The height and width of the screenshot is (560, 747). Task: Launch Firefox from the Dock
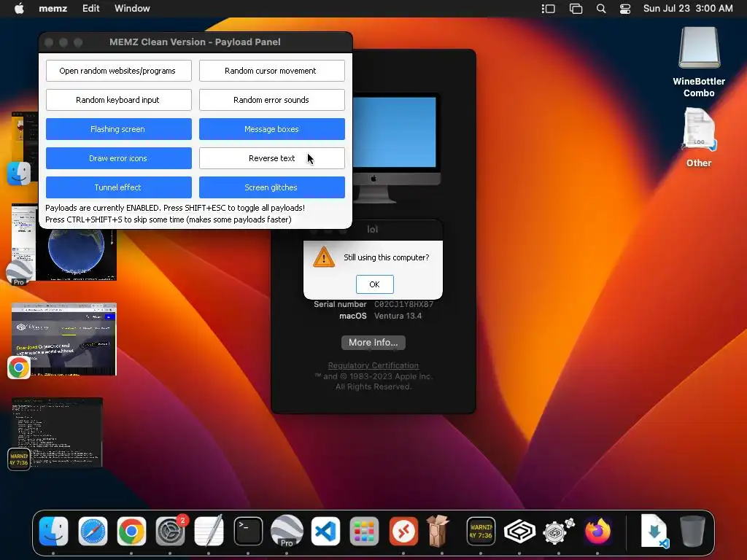[x=597, y=531]
